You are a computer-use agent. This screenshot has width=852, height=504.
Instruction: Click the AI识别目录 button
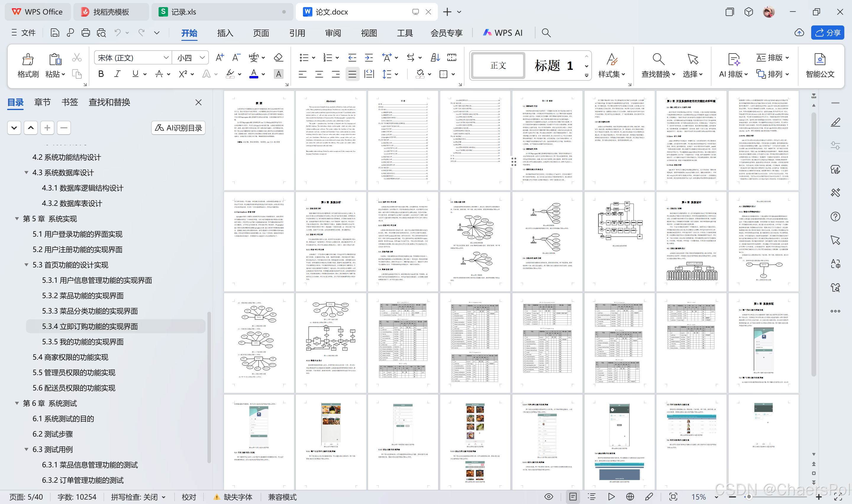tap(178, 128)
